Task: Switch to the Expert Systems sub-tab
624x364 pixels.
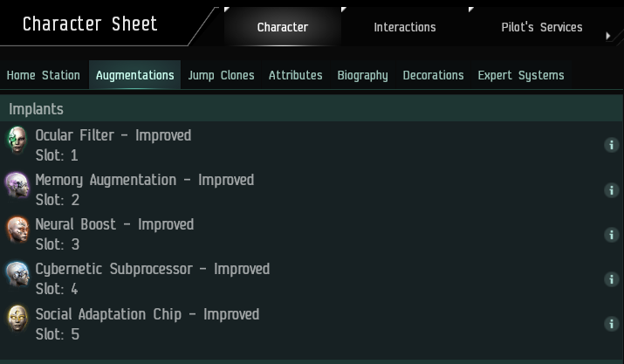Action: pyautogui.click(x=521, y=75)
